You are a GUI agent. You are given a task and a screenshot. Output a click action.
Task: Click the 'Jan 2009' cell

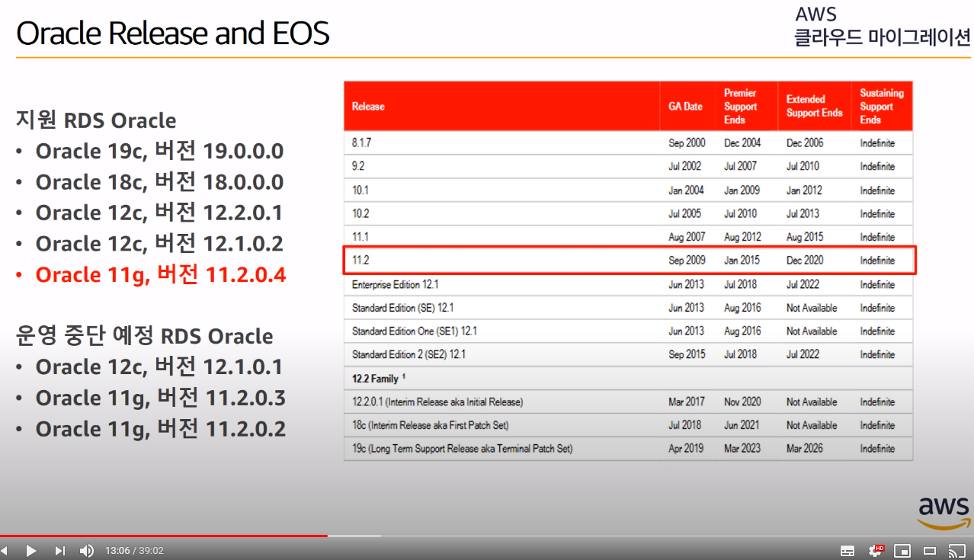[x=742, y=190]
